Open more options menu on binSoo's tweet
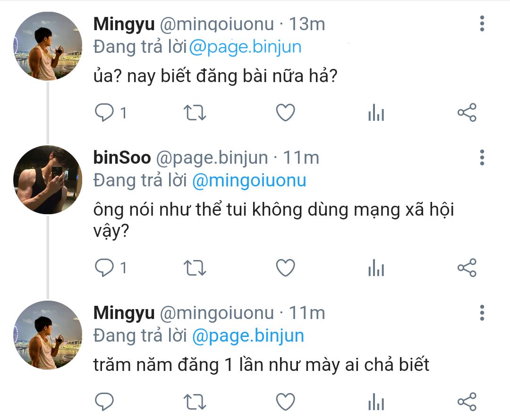Viewport: 510px width, 420px height. (482, 158)
